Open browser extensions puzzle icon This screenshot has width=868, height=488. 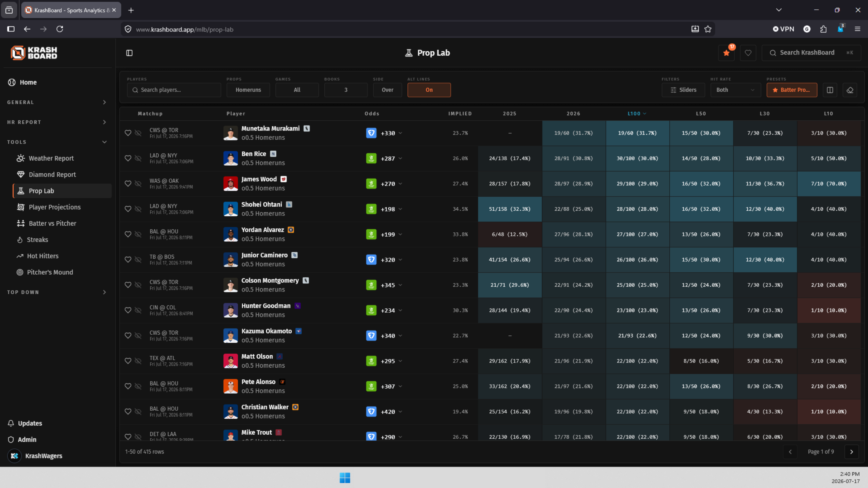click(x=824, y=29)
